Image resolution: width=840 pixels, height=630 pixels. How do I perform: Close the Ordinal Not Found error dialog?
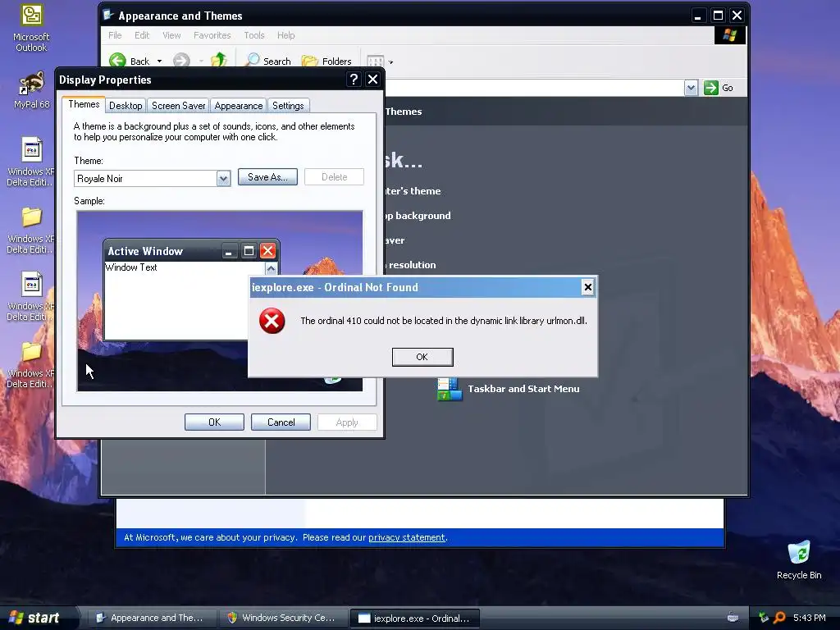tap(587, 287)
